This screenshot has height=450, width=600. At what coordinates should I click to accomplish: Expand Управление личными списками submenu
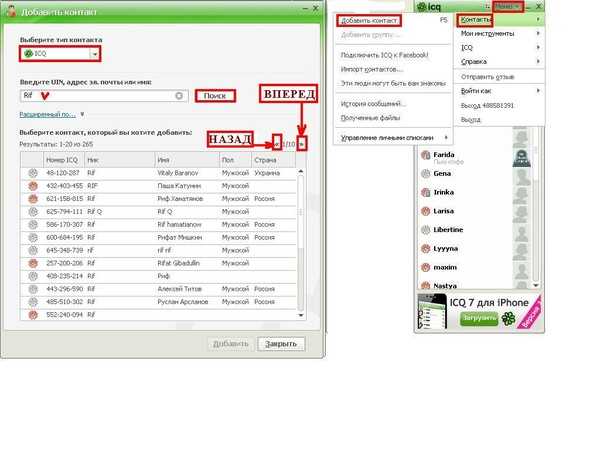point(393,138)
